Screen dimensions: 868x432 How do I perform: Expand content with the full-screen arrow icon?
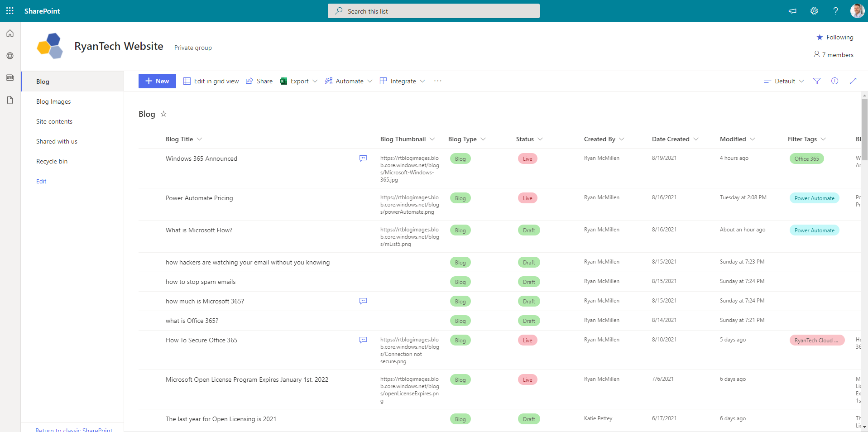(853, 81)
